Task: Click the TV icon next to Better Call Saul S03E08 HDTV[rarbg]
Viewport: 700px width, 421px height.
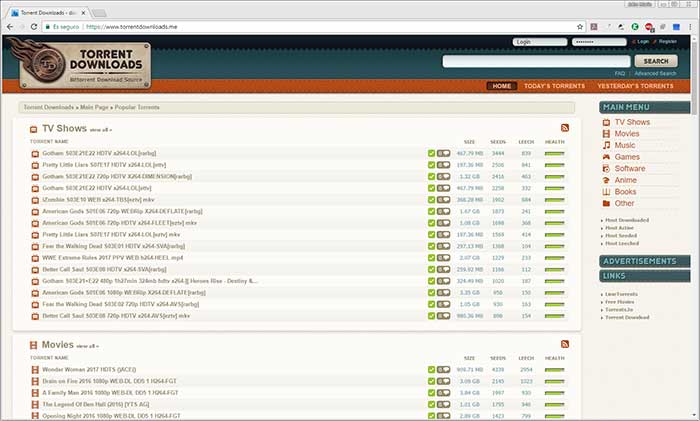Action: tap(35, 270)
